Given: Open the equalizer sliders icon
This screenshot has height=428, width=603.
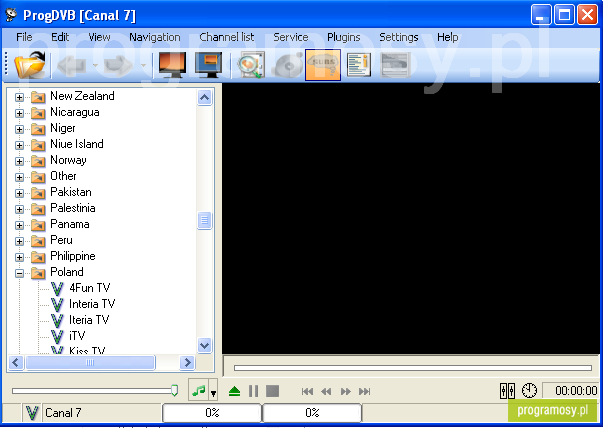Looking at the screenshot, I should 507,391.
